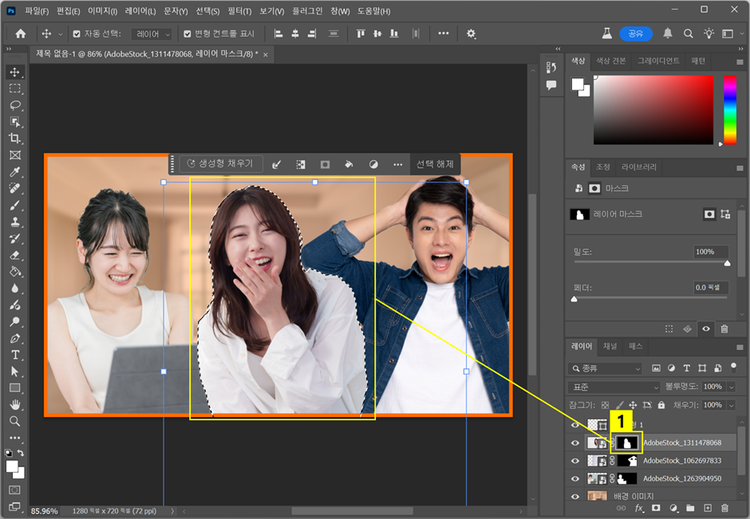Toggle the 변형 컨트롤 표시 checkbox

(188, 34)
